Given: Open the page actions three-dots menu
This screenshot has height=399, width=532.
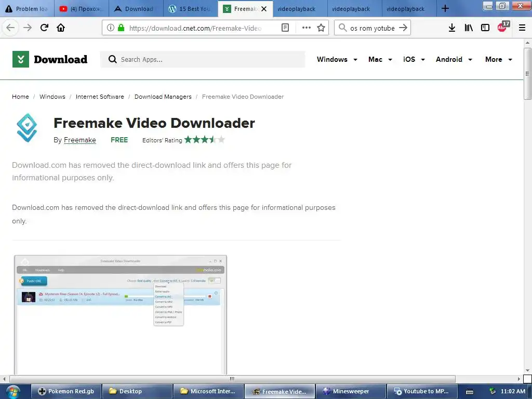Looking at the screenshot, I should 307,28.
